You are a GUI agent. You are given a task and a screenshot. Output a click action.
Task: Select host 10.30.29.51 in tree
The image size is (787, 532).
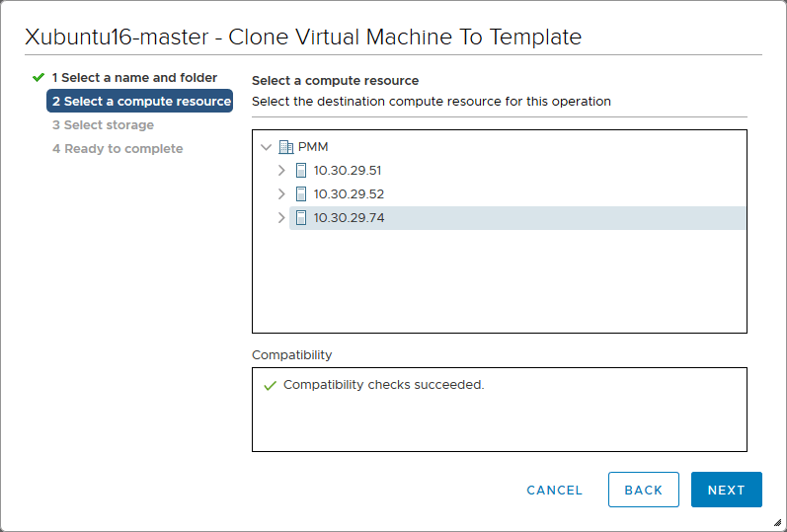tap(348, 171)
